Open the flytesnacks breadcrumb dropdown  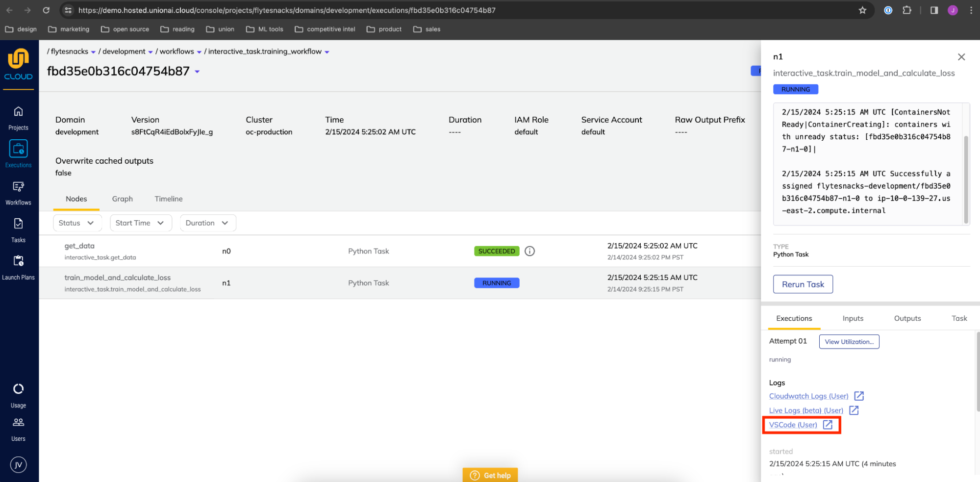tap(93, 51)
